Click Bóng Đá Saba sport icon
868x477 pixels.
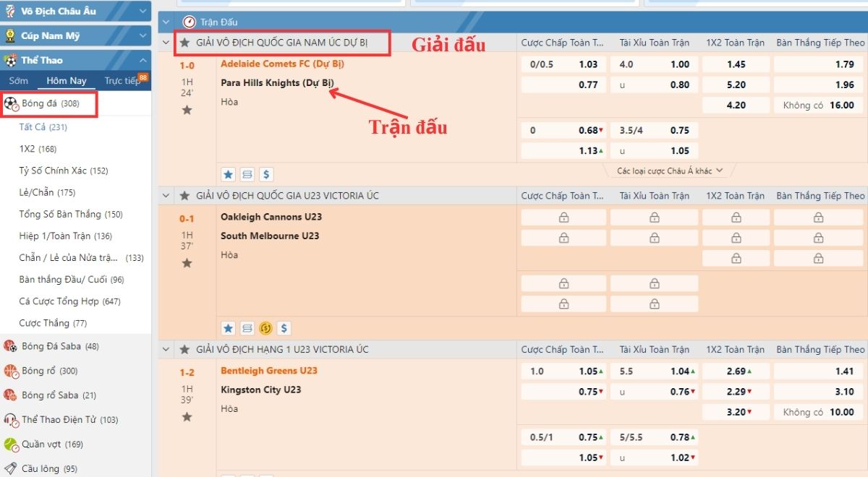(11, 346)
